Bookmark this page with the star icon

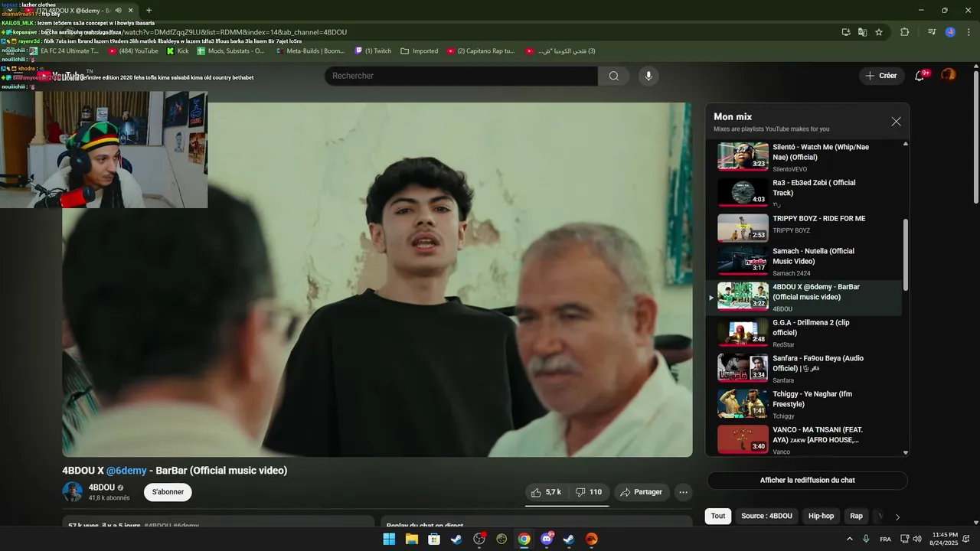[879, 32]
